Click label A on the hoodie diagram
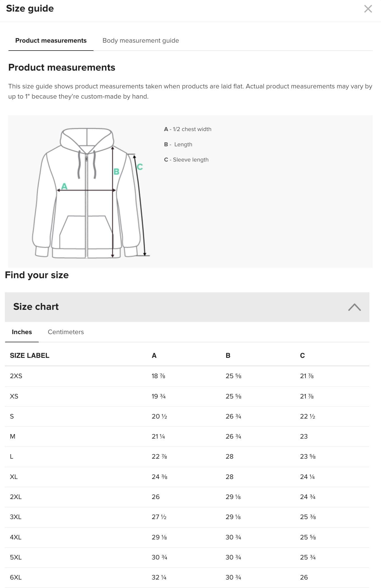 point(64,186)
